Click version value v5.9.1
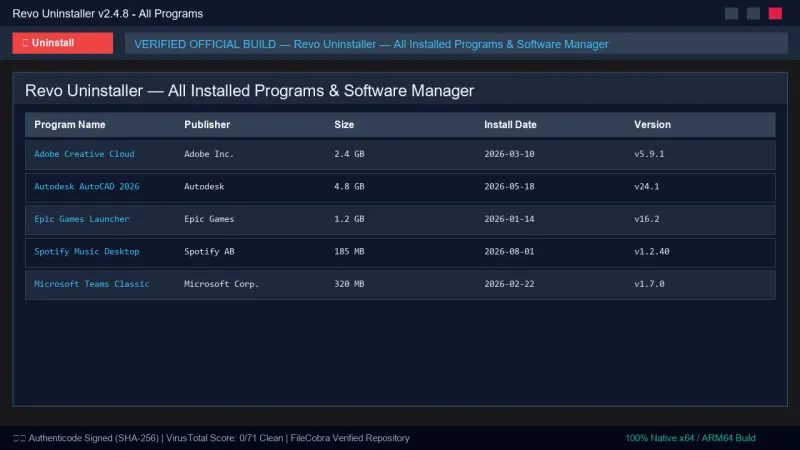 click(x=649, y=154)
